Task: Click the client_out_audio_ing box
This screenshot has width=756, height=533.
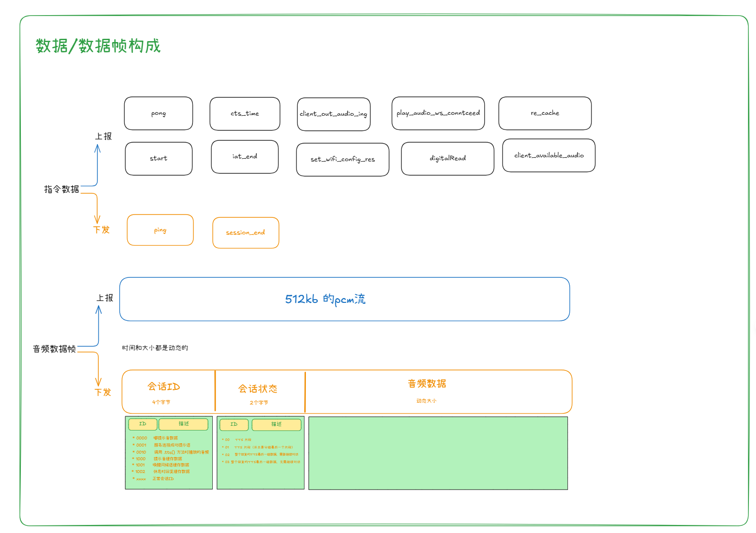Action: pyautogui.click(x=334, y=114)
